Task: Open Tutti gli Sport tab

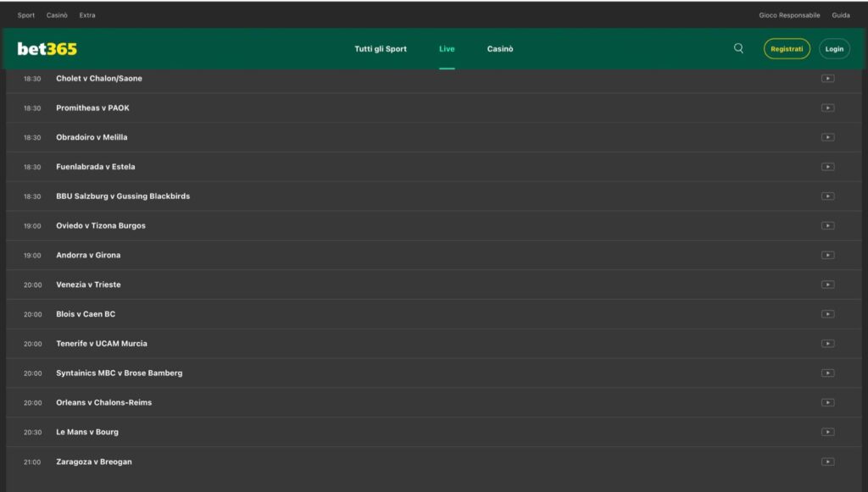Action: [x=381, y=49]
